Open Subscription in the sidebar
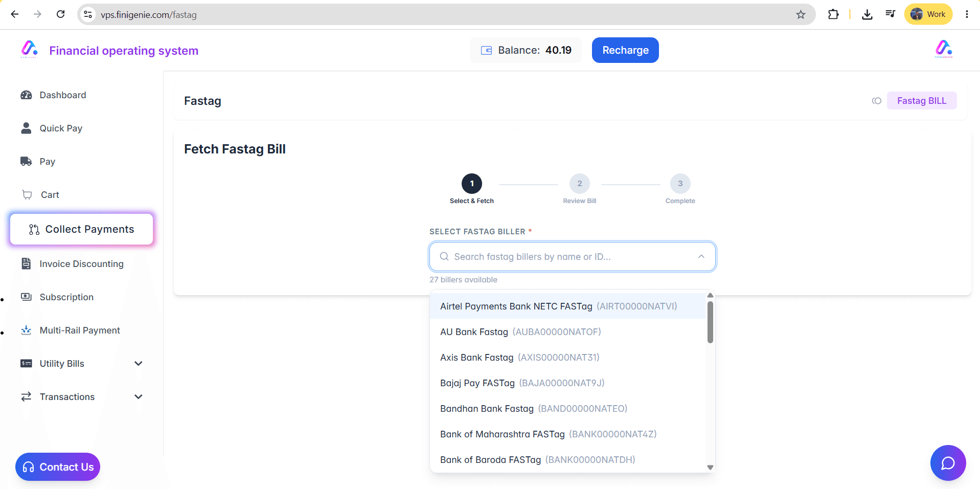This screenshot has width=980, height=489. click(x=66, y=297)
